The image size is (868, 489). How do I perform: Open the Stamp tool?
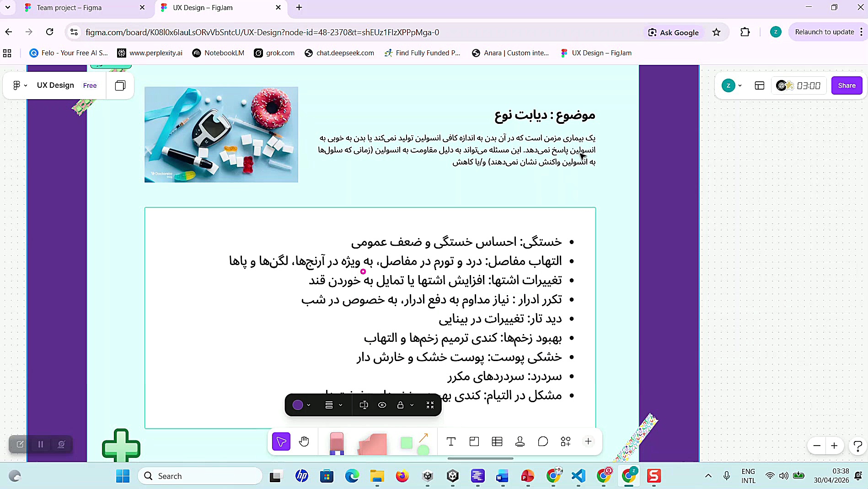click(x=520, y=441)
